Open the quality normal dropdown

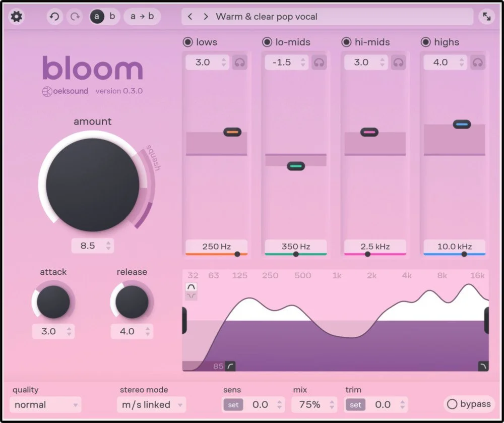pos(45,405)
